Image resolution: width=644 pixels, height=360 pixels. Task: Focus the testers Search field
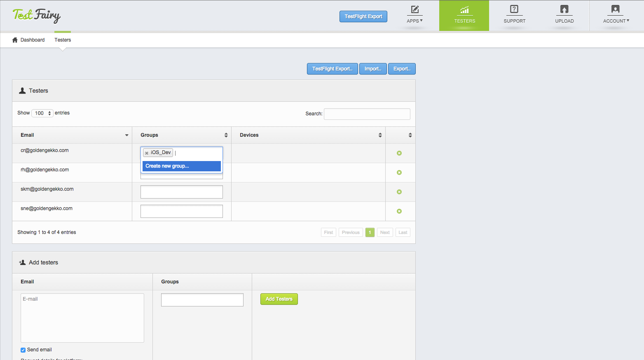point(367,114)
